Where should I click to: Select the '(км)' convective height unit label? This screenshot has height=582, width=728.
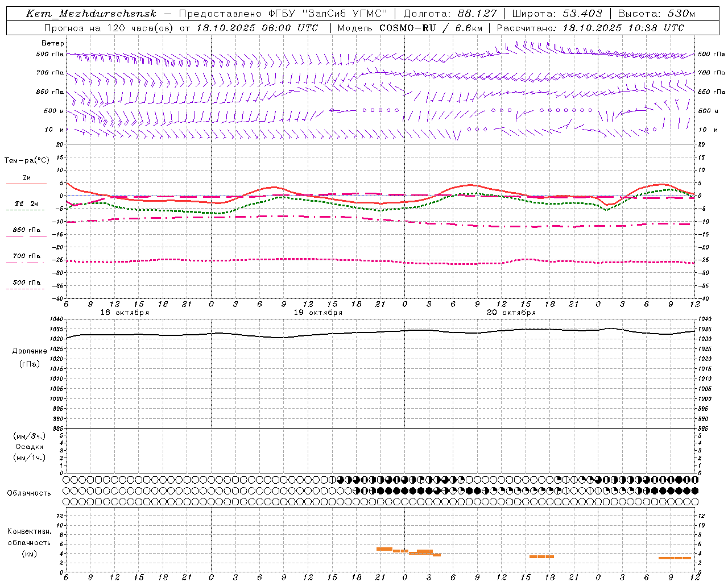click(x=29, y=554)
